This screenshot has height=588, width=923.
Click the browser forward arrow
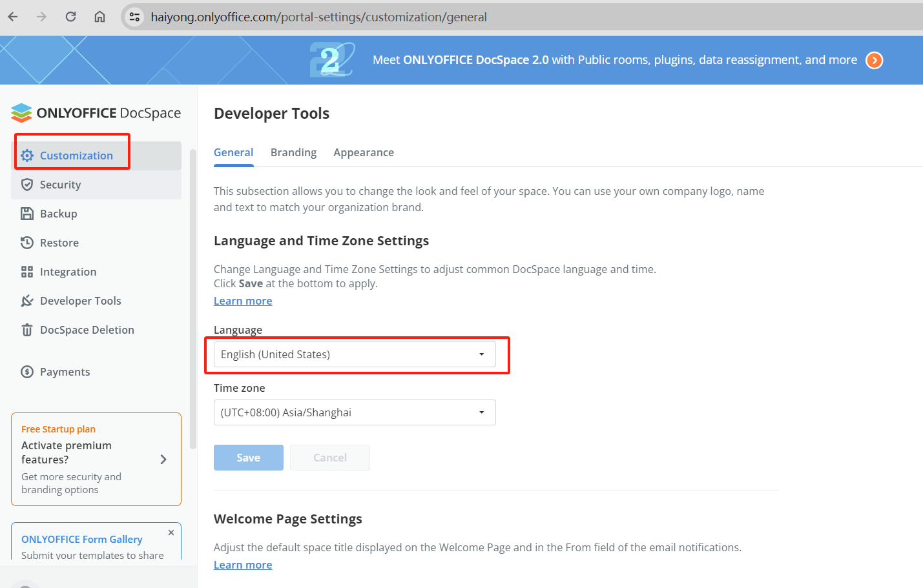point(41,17)
